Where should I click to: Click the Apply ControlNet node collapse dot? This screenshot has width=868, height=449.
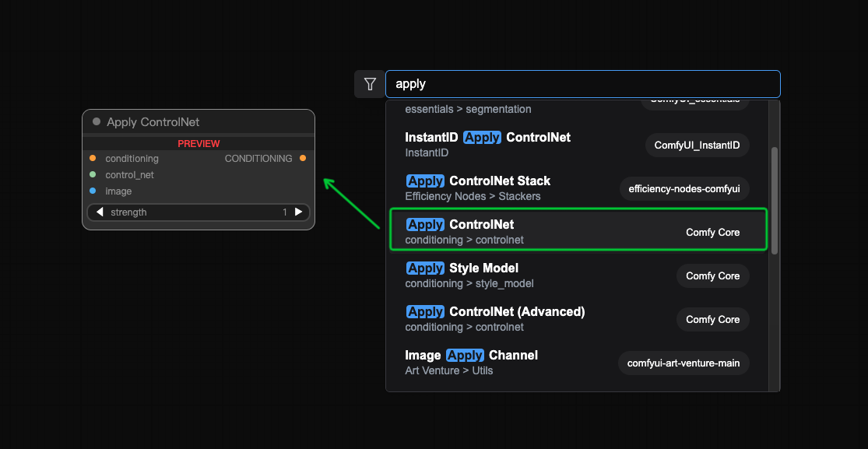click(x=97, y=121)
